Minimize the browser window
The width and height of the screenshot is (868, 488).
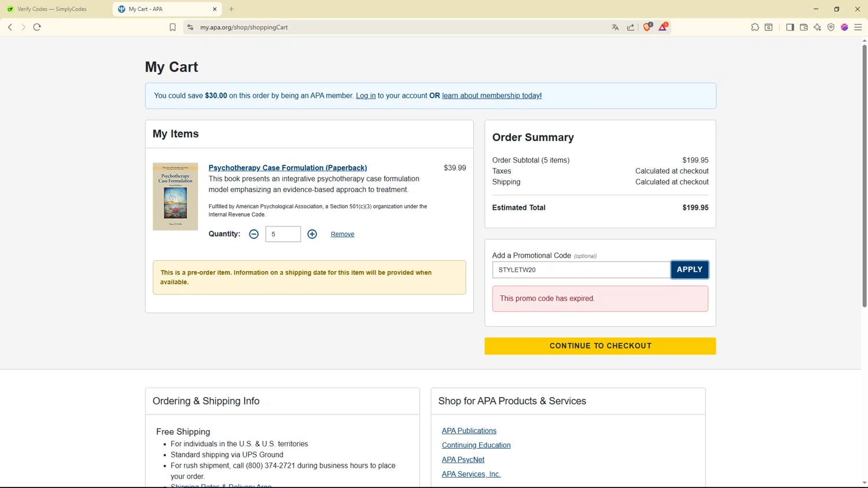[816, 9]
